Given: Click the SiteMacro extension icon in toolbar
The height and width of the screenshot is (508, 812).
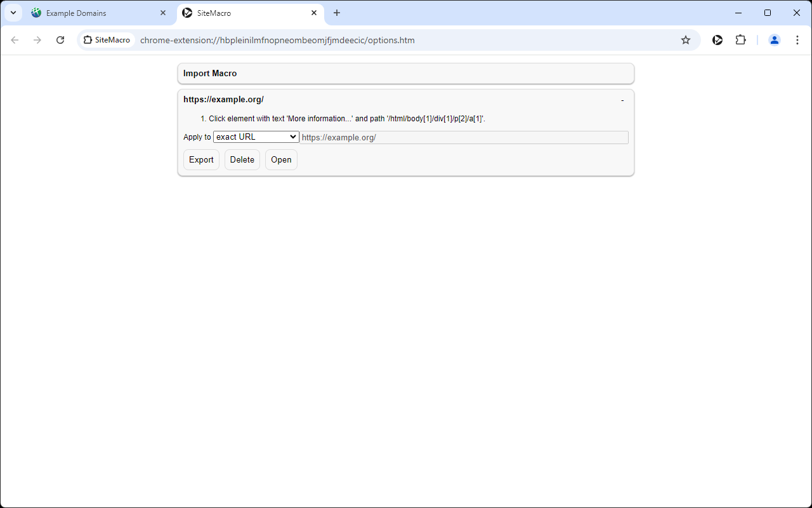Looking at the screenshot, I should coord(717,39).
